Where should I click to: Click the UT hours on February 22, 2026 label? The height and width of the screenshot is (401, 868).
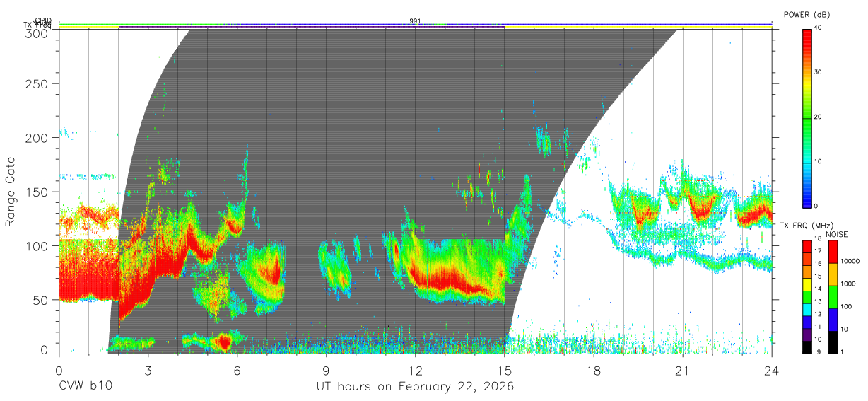[415, 387]
